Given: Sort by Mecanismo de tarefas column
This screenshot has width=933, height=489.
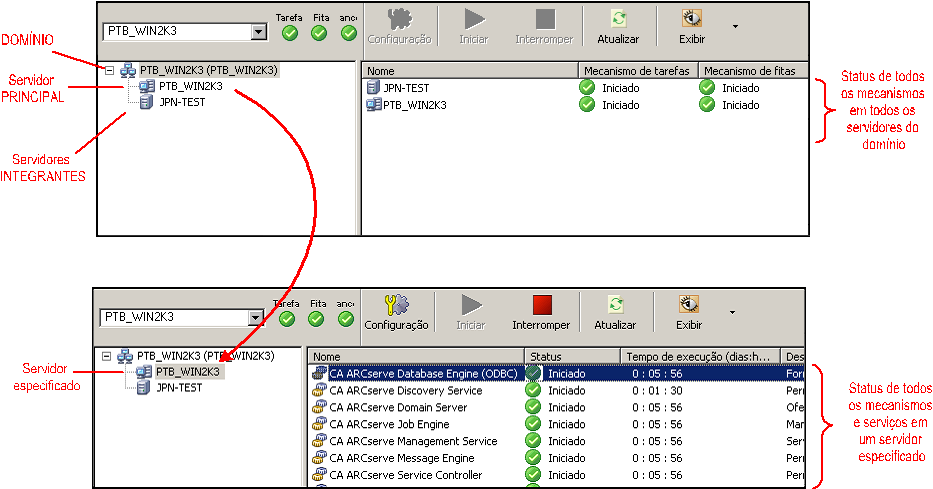Looking at the screenshot, I should point(638,71).
